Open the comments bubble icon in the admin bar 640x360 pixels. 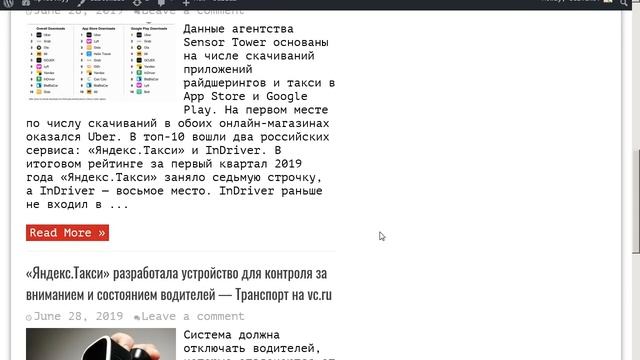tap(162, 2)
